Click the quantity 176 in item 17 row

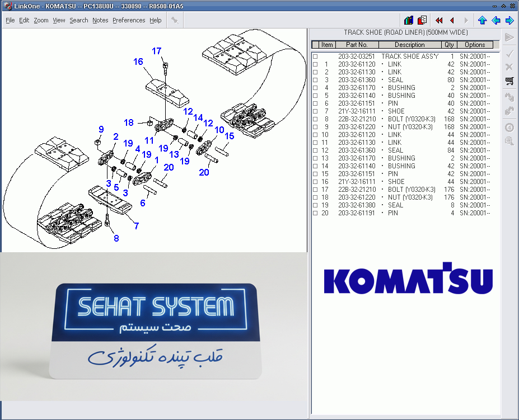pos(449,190)
